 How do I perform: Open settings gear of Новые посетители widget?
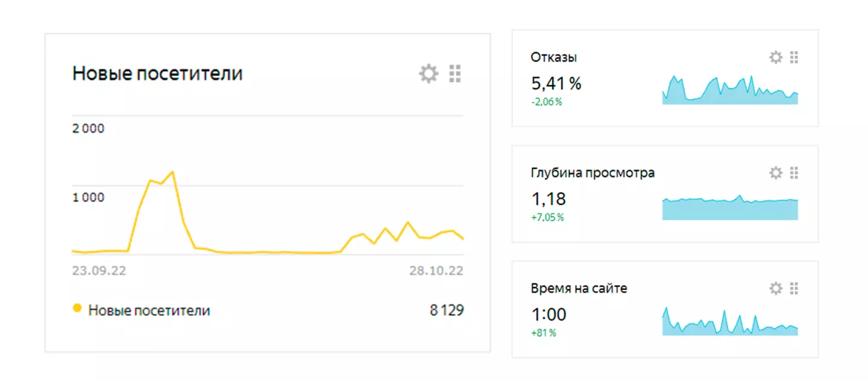429,74
